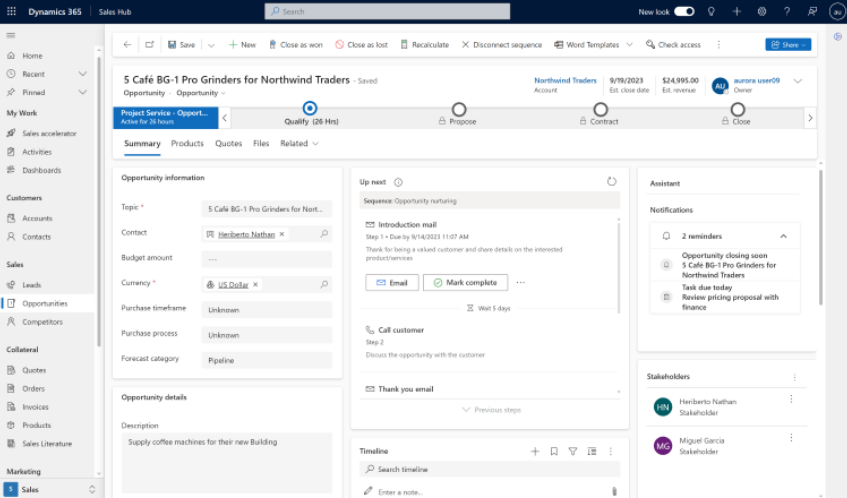Open the settings gear icon
The height and width of the screenshot is (498, 847).
(762, 11)
